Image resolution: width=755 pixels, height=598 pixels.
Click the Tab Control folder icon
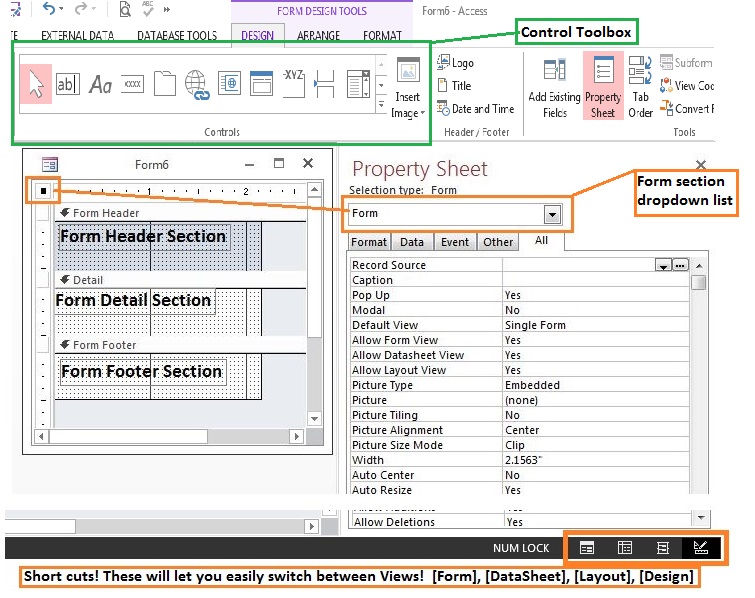click(x=164, y=86)
